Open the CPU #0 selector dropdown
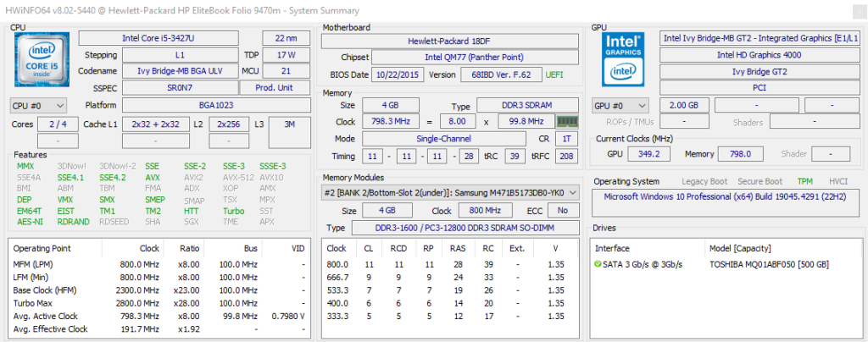Screen dimensions: 868x342 pyautogui.click(x=38, y=105)
